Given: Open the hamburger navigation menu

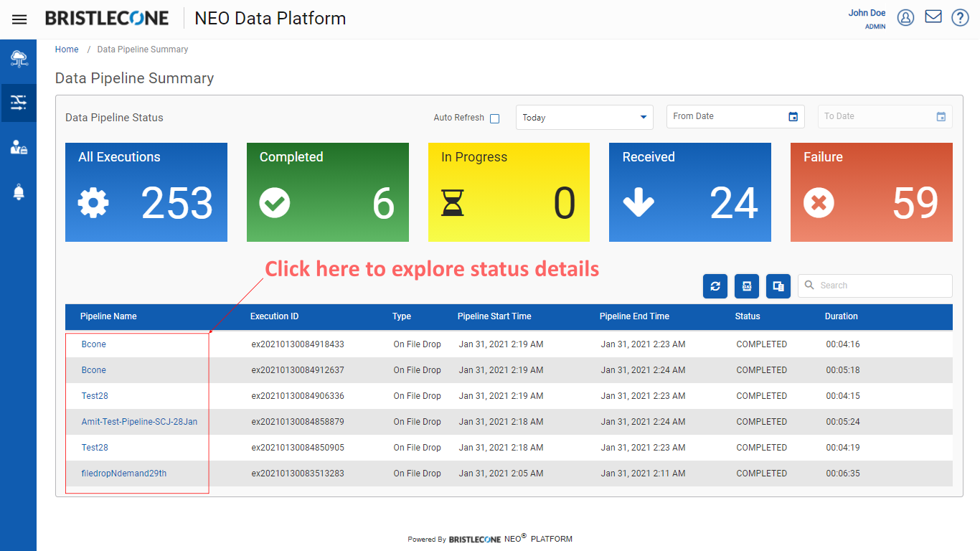Looking at the screenshot, I should [x=19, y=19].
